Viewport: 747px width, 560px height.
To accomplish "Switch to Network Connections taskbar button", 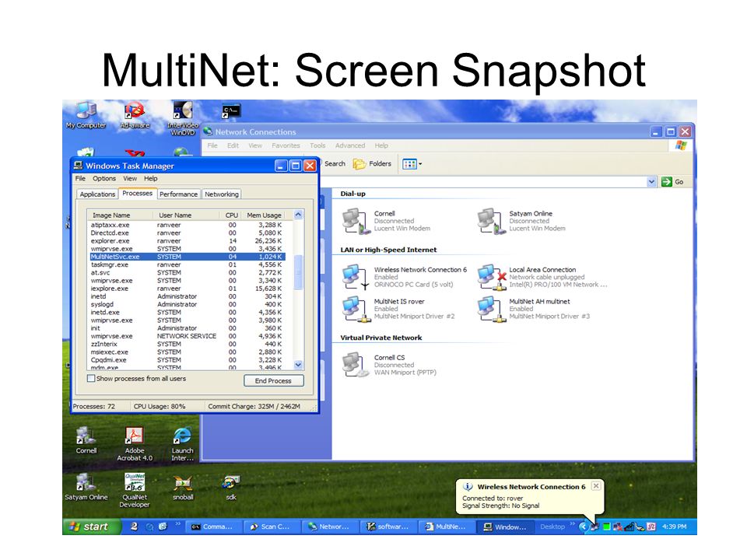I will pyautogui.click(x=330, y=527).
